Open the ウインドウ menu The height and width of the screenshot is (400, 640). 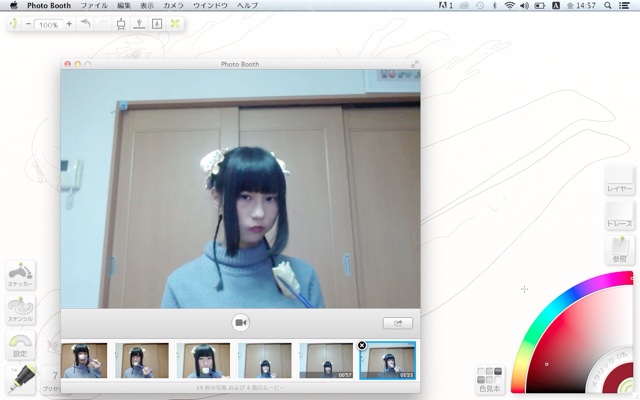pyautogui.click(x=210, y=5)
